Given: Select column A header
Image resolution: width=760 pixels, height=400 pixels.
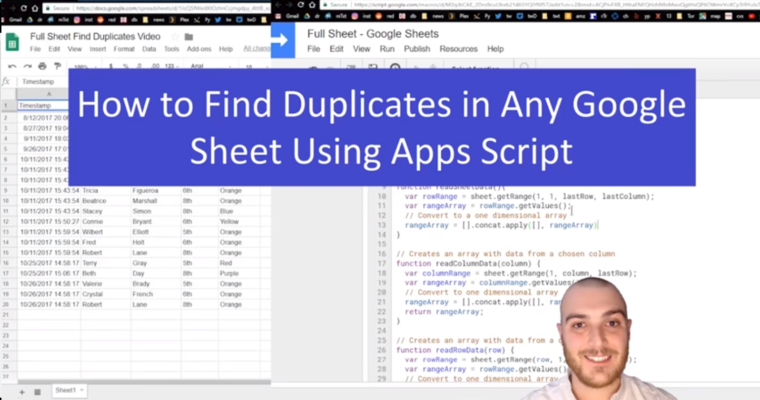Looking at the screenshot, I should click(x=43, y=94).
